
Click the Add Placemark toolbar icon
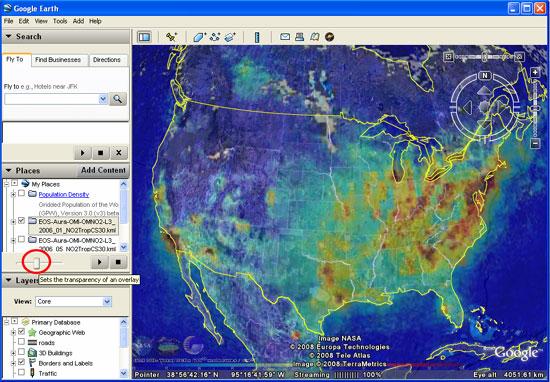coord(172,36)
